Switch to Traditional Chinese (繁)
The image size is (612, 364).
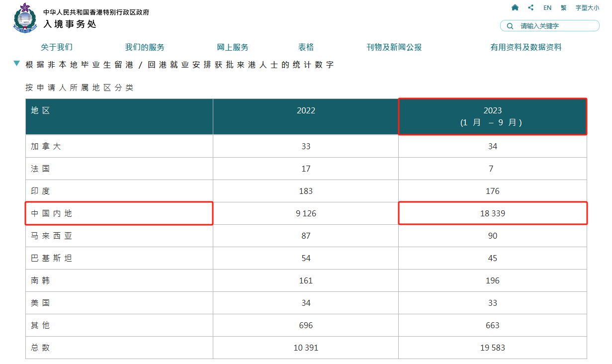563,7
